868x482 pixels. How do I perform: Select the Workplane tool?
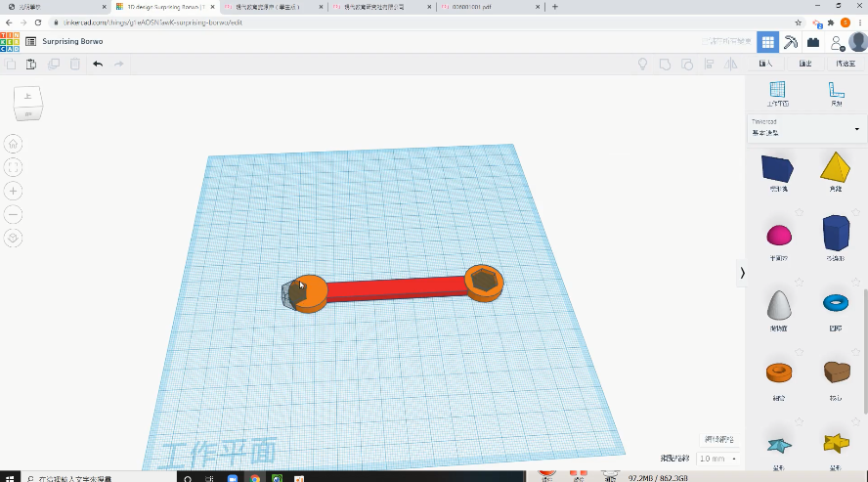778,94
